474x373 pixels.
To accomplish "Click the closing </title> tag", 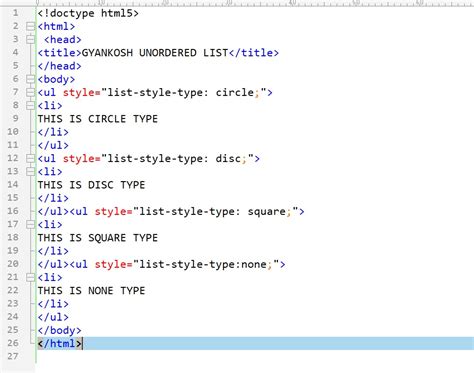I will pyautogui.click(x=254, y=53).
